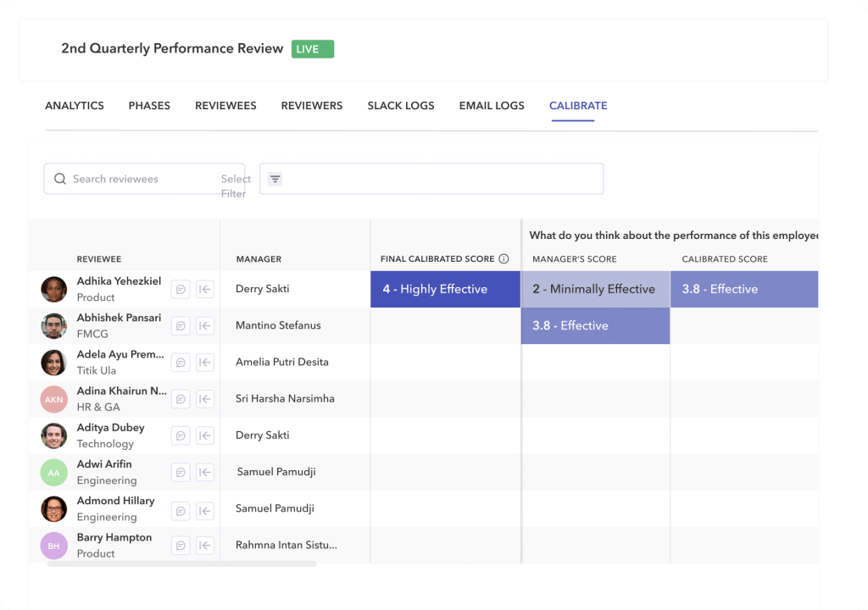Click manager name Mantino Stefanus
Image resolution: width=868 pixels, height=610 pixels.
(x=278, y=325)
